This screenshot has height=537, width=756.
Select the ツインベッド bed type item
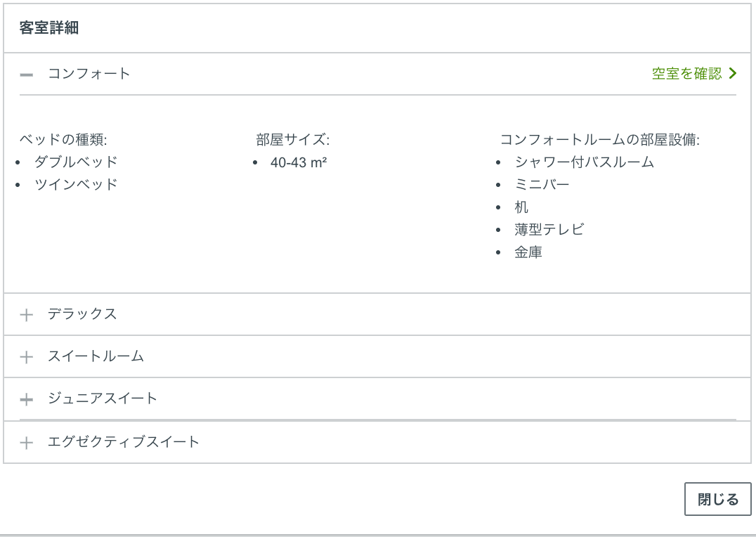click(x=76, y=185)
